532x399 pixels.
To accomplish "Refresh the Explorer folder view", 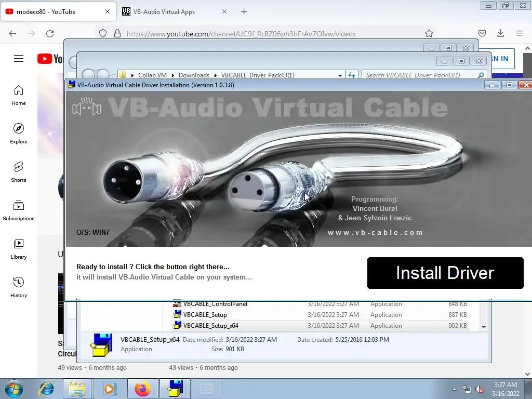I will point(352,75).
